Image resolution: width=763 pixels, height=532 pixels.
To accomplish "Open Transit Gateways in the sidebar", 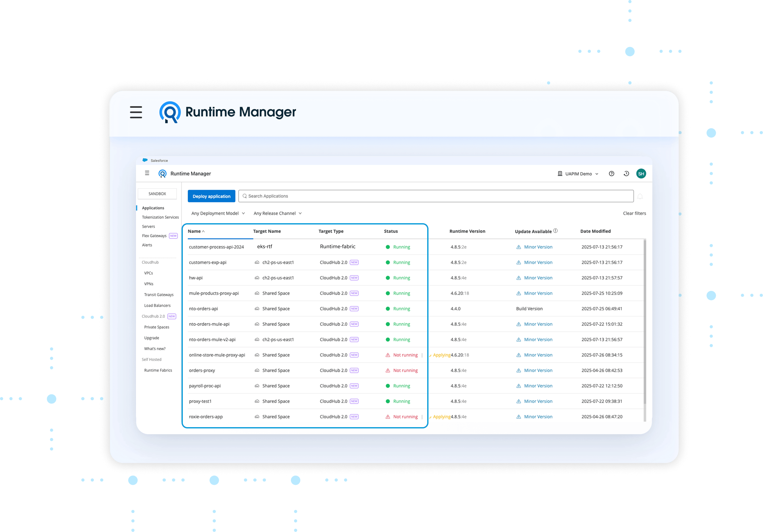I will [158, 295].
